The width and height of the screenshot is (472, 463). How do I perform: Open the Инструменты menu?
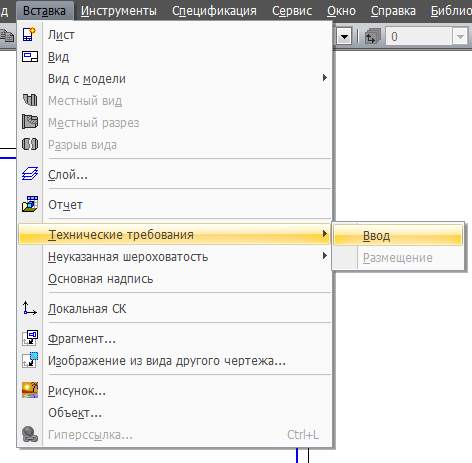119,11
